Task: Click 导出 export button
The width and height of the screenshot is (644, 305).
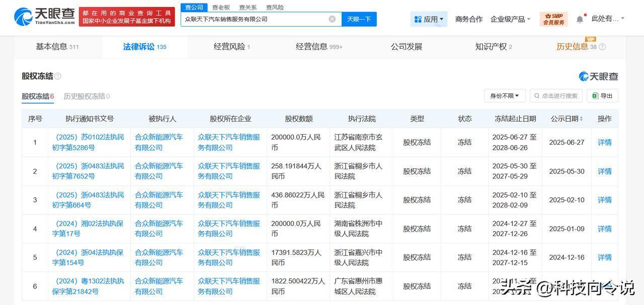Action: [x=602, y=95]
